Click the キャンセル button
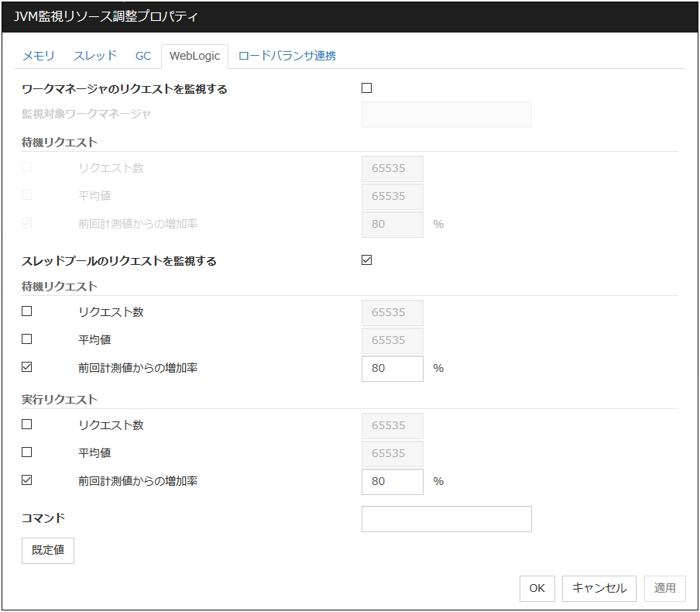 (x=599, y=588)
